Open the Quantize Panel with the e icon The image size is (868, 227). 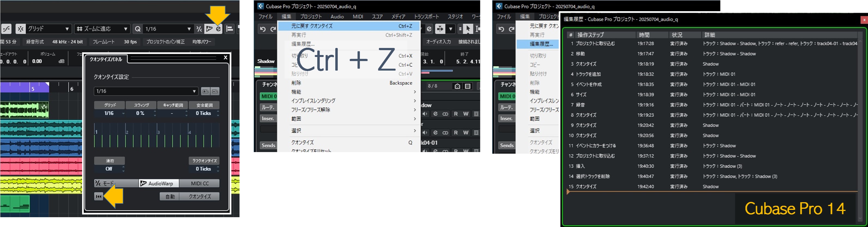click(x=218, y=29)
